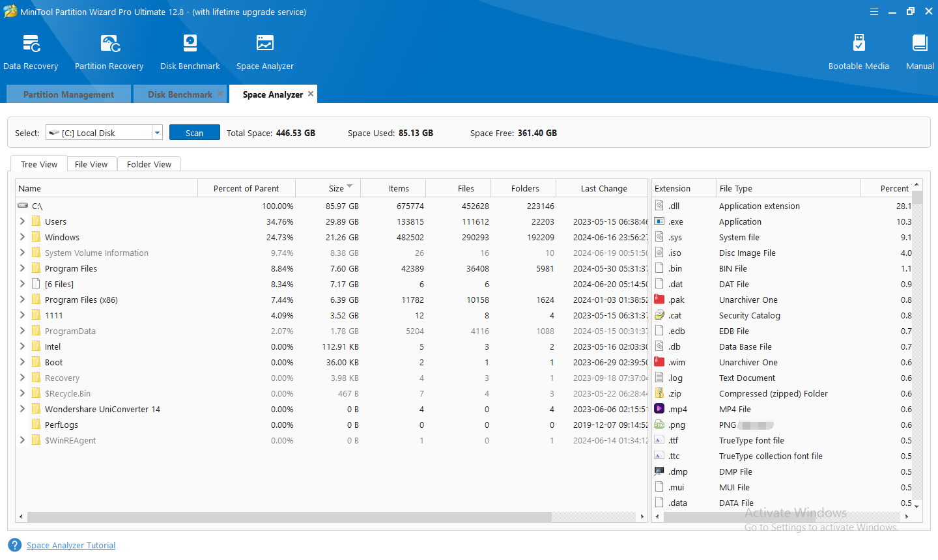Click the extension list vertical scrollbar thumb
Screen dimensions: 938x560
tap(917, 198)
